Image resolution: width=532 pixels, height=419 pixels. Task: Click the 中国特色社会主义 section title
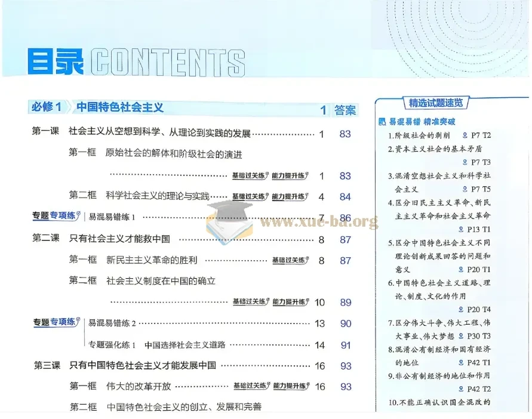click(x=120, y=107)
